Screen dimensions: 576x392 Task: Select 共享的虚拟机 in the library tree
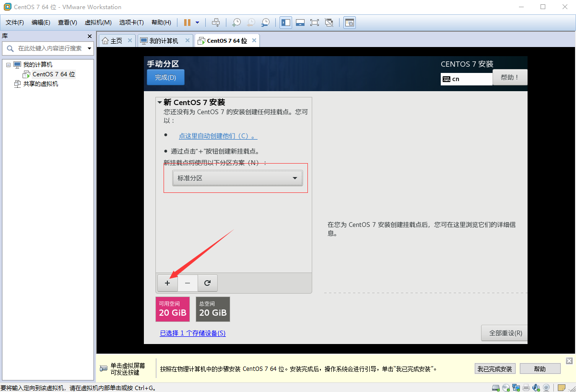click(x=41, y=84)
